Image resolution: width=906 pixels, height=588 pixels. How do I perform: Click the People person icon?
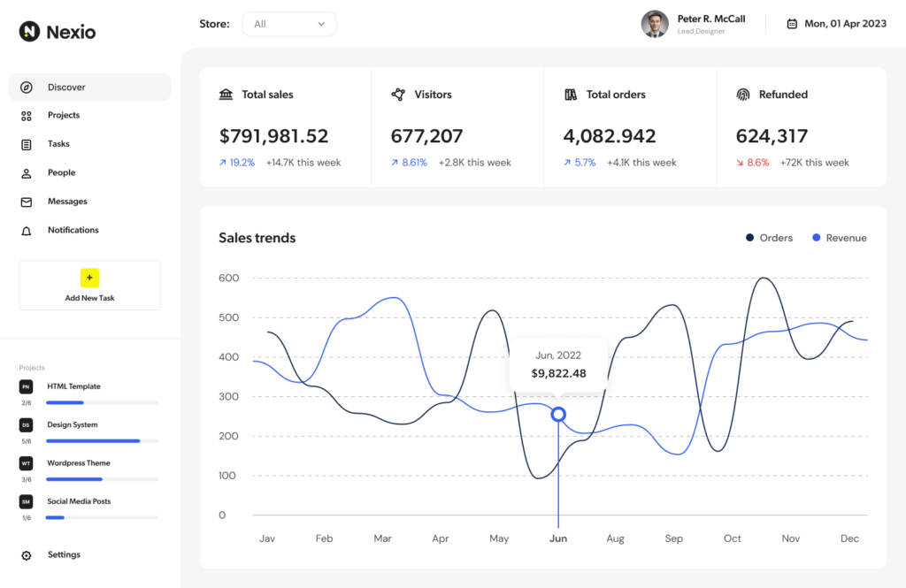pos(27,173)
